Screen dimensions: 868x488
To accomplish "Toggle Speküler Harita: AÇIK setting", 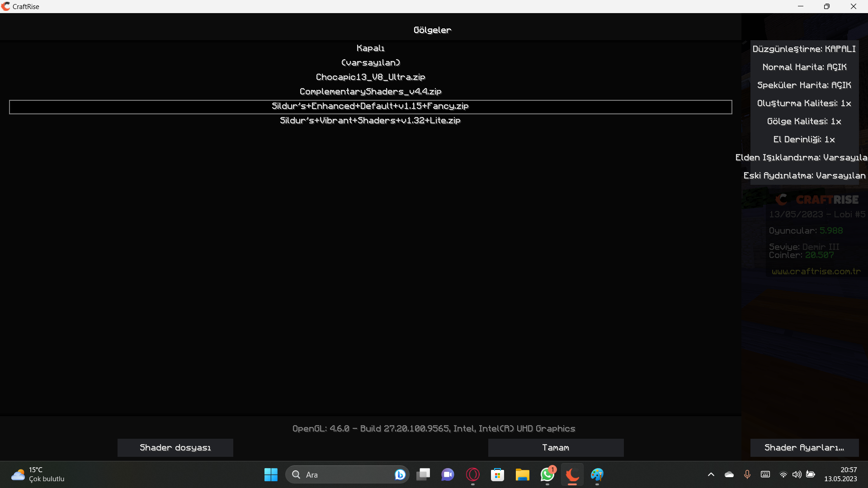I will pos(804,85).
